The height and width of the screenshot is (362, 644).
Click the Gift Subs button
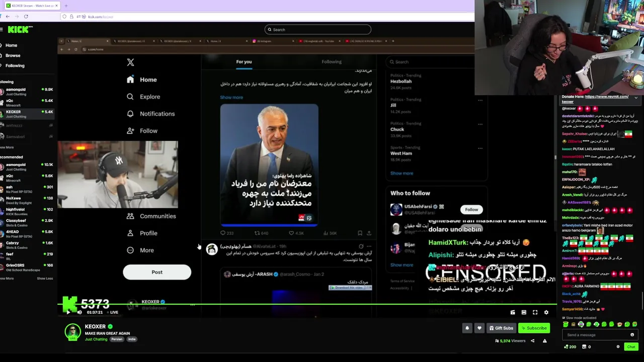(x=501, y=328)
